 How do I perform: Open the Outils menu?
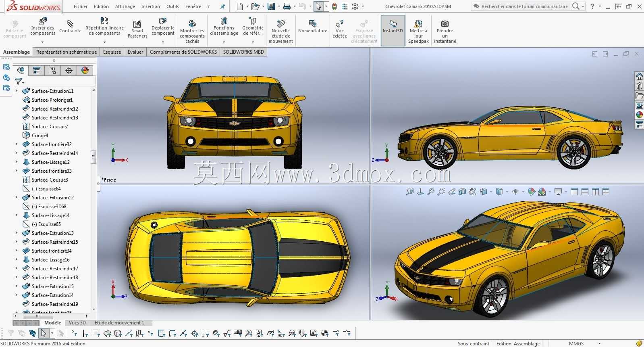[x=172, y=6]
